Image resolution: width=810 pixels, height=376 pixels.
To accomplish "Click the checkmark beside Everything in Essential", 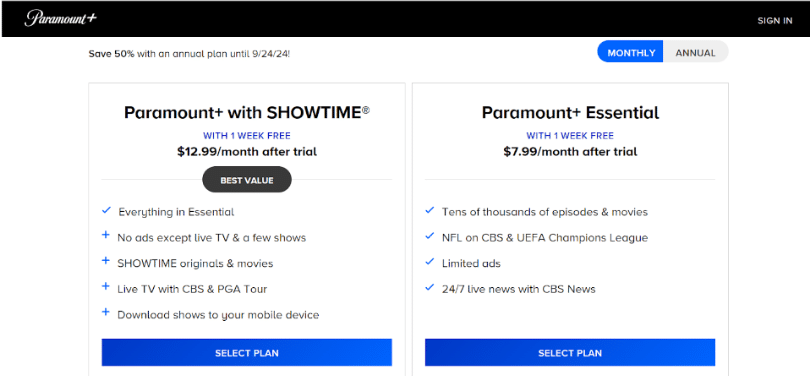I will [106, 210].
